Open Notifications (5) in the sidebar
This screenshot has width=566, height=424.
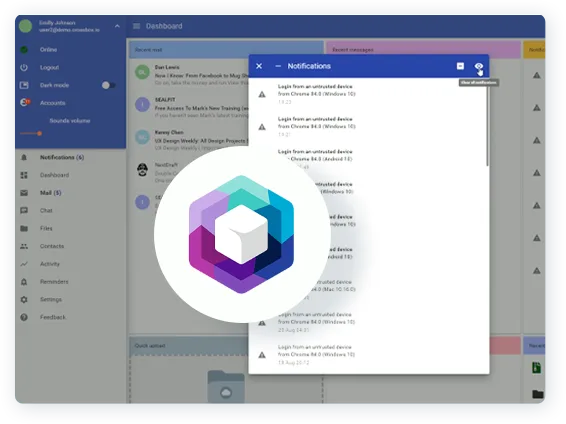click(62, 157)
